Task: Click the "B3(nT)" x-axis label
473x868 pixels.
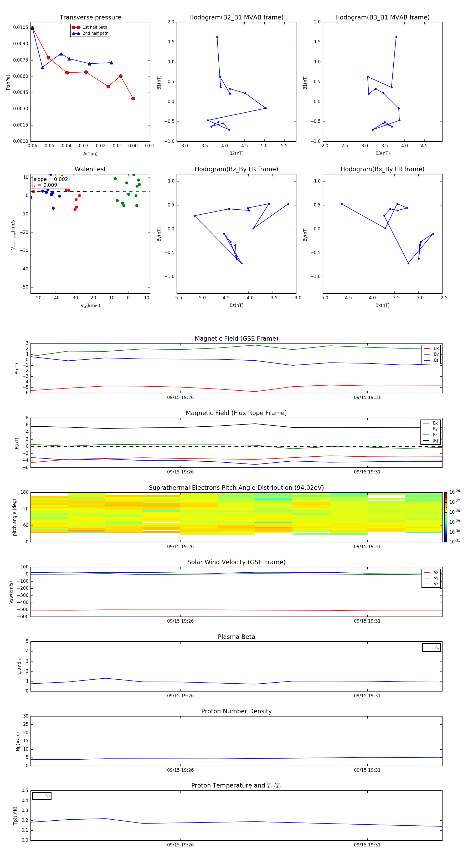Action: pyautogui.click(x=382, y=153)
